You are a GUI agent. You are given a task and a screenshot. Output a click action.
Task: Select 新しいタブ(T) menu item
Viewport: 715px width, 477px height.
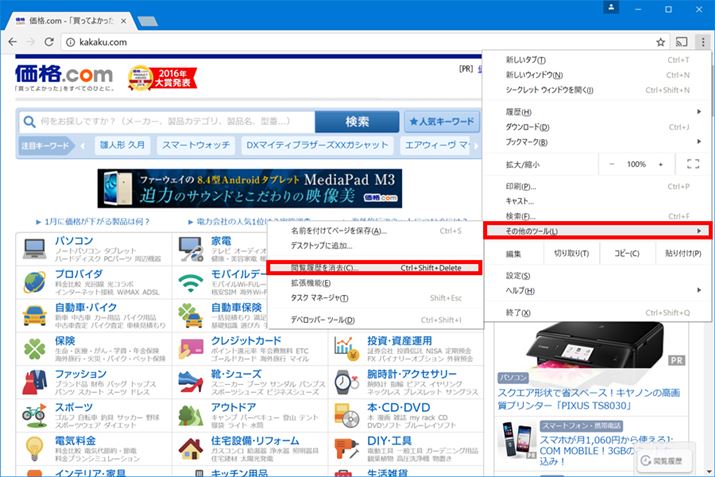pyautogui.click(x=597, y=60)
